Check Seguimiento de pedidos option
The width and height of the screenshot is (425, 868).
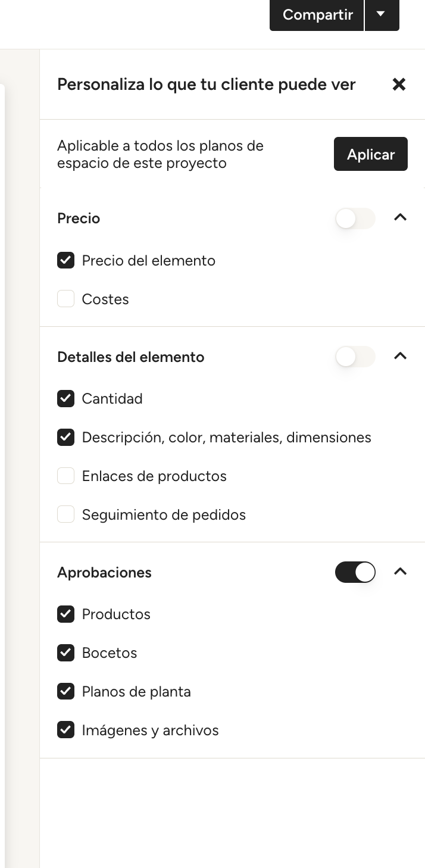point(66,514)
